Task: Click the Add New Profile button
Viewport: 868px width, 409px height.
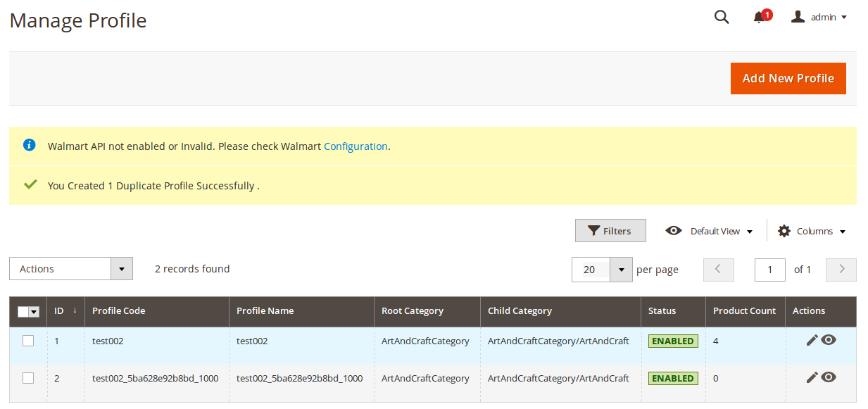Action: coord(788,78)
